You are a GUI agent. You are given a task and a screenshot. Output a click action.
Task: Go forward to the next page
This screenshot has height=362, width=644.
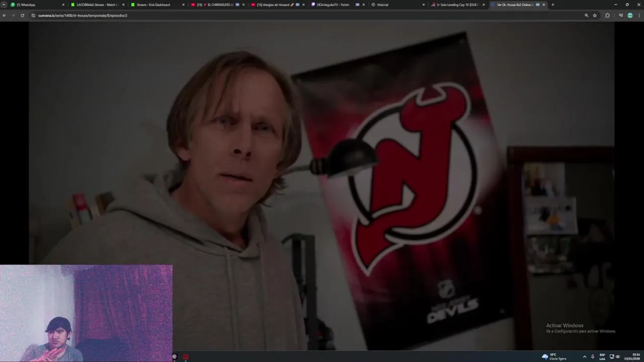[x=13, y=16]
